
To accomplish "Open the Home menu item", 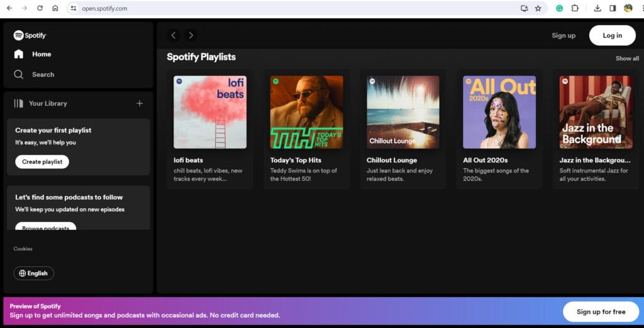I will [x=42, y=54].
